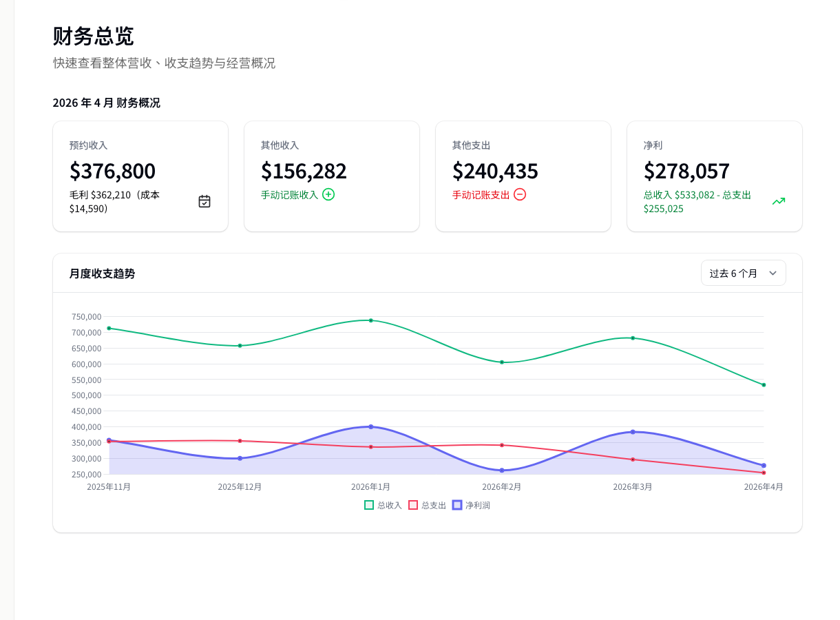
Task: Click the 月度收支趋势 chart heading
Action: coord(102,273)
